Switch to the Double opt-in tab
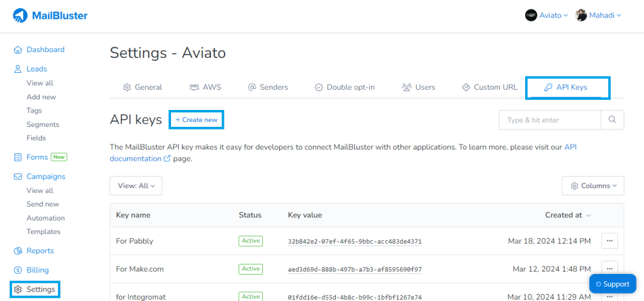 click(345, 87)
